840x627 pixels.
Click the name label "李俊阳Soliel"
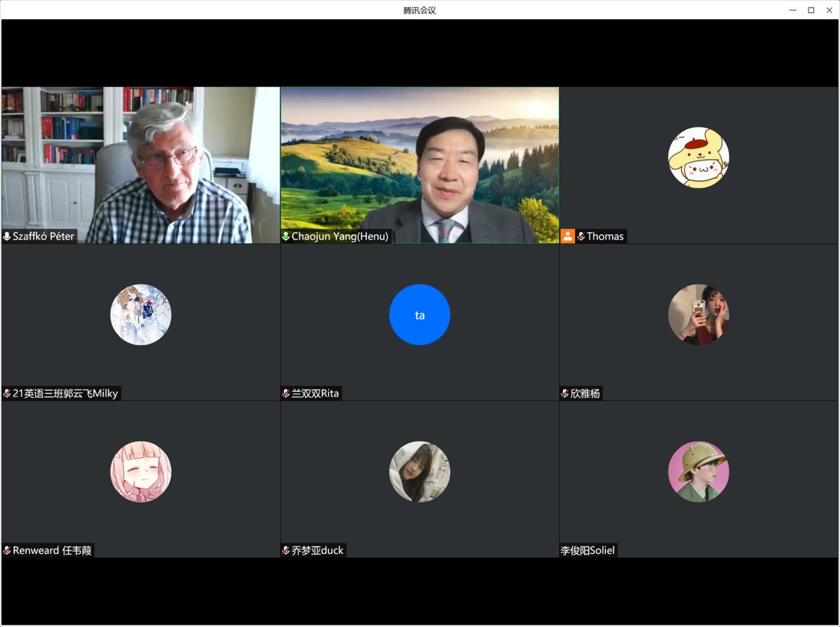587,551
